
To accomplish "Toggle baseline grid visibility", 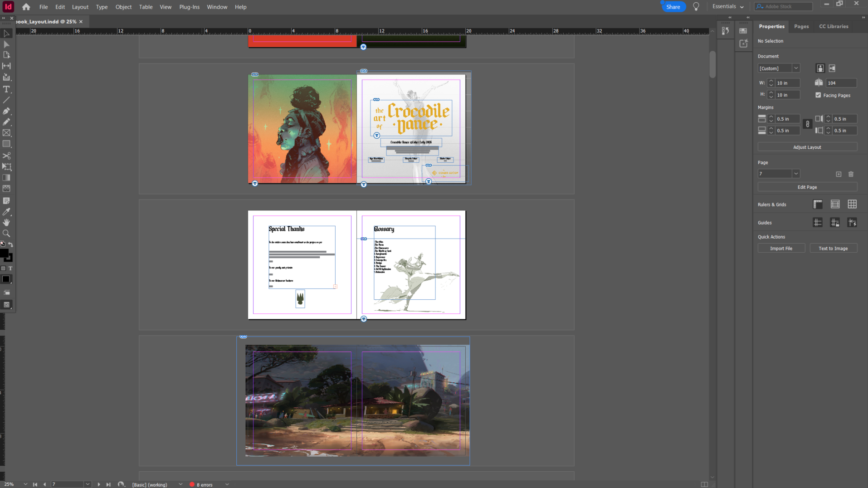I will click(x=835, y=205).
